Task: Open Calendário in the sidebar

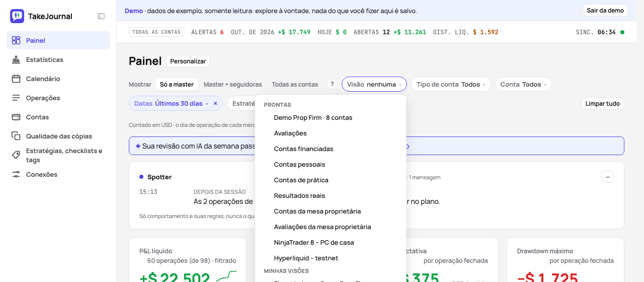Action: point(58,79)
